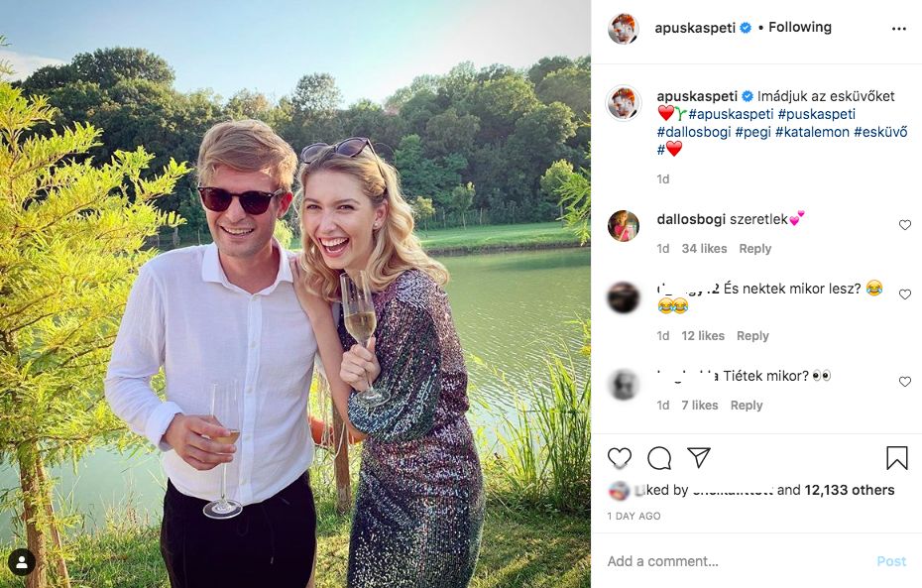Open apuskaspeti profile picture in header

[x=624, y=29]
